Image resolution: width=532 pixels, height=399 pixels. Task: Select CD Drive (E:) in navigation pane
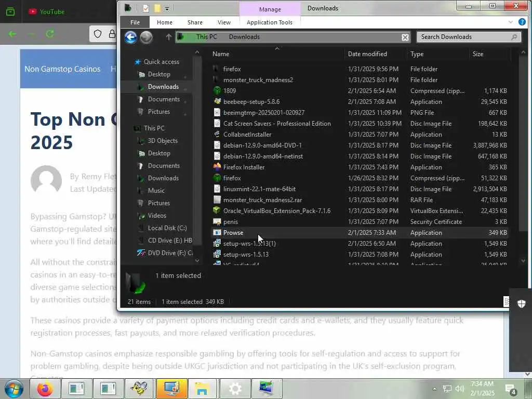click(170, 241)
